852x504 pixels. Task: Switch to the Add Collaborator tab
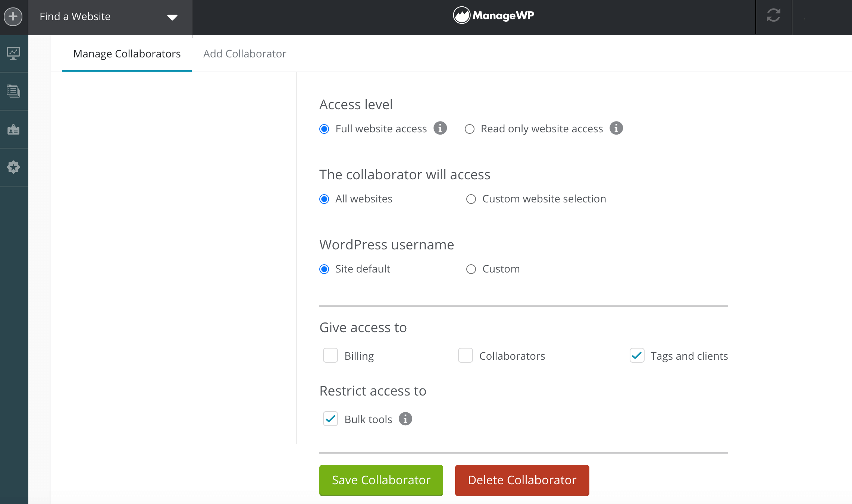pyautogui.click(x=244, y=53)
